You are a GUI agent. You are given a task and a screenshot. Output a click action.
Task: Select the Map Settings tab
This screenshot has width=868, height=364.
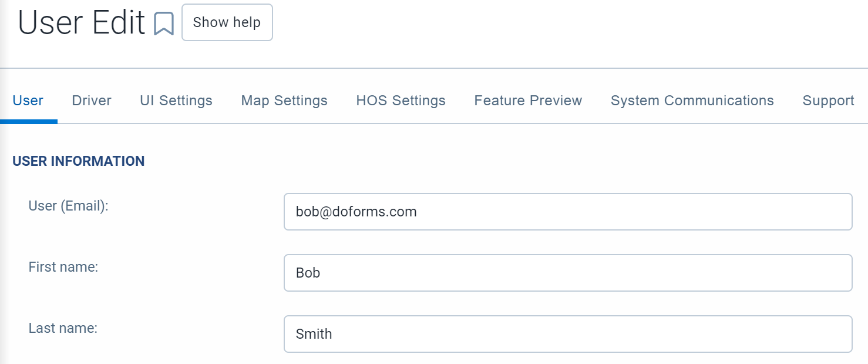click(284, 101)
